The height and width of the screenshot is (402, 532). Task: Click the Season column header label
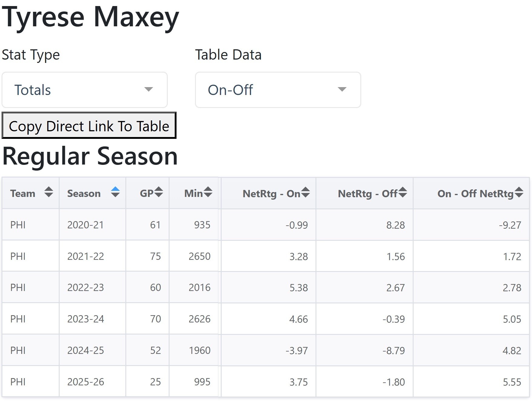tap(84, 194)
